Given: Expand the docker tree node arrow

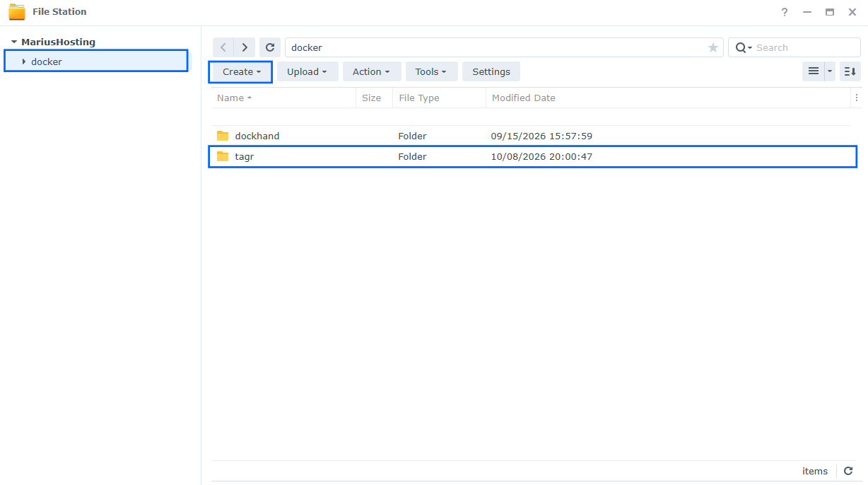Looking at the screenshot, I should coord(24,62).
